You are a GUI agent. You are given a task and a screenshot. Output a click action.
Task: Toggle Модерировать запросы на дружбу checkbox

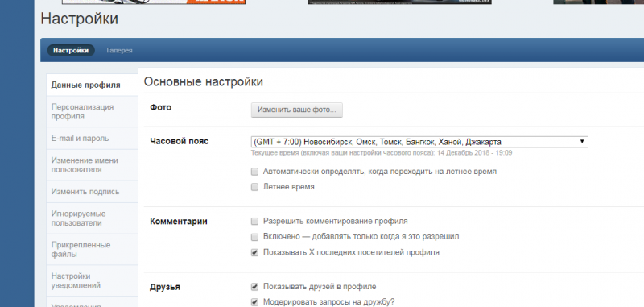(x=254, y=302)
